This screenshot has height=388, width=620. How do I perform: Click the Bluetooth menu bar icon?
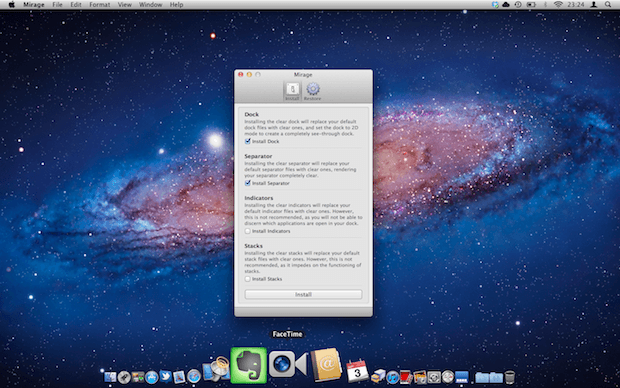545,5
